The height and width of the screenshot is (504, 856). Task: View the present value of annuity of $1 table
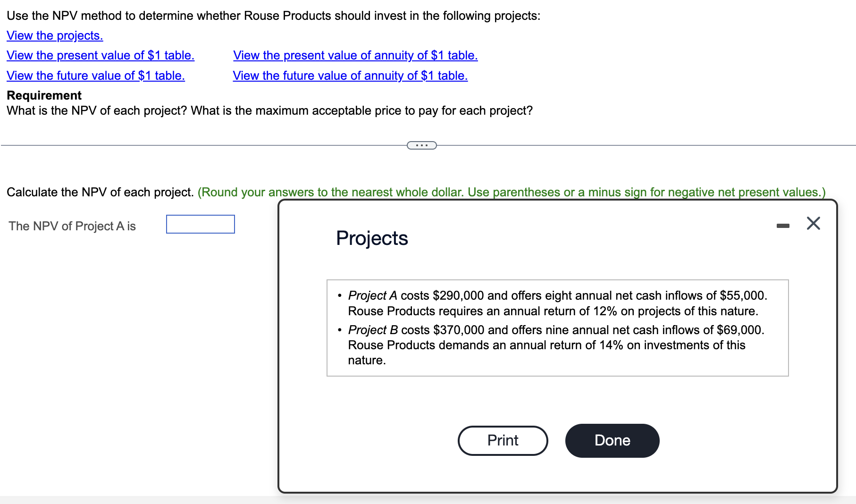[x=355, y=55]
